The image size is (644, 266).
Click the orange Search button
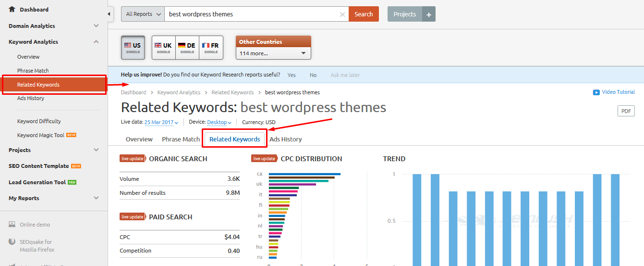(364, 14)
